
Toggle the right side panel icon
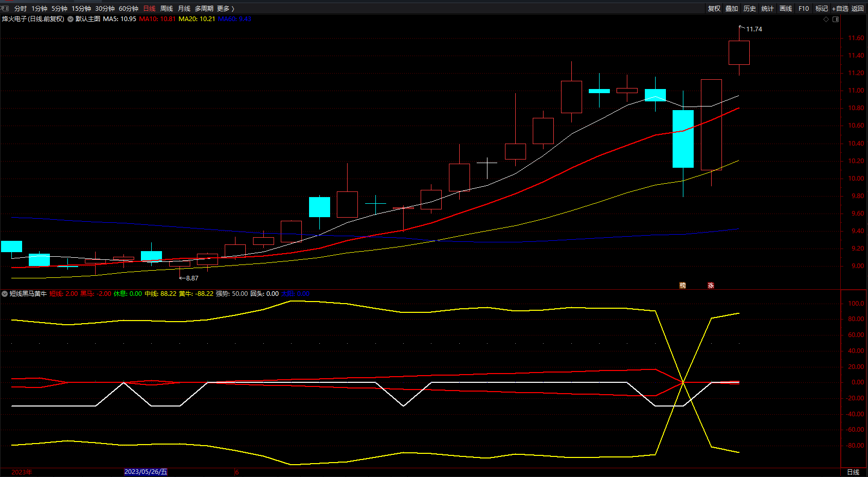pyautogui.click(x=836, y=20)
